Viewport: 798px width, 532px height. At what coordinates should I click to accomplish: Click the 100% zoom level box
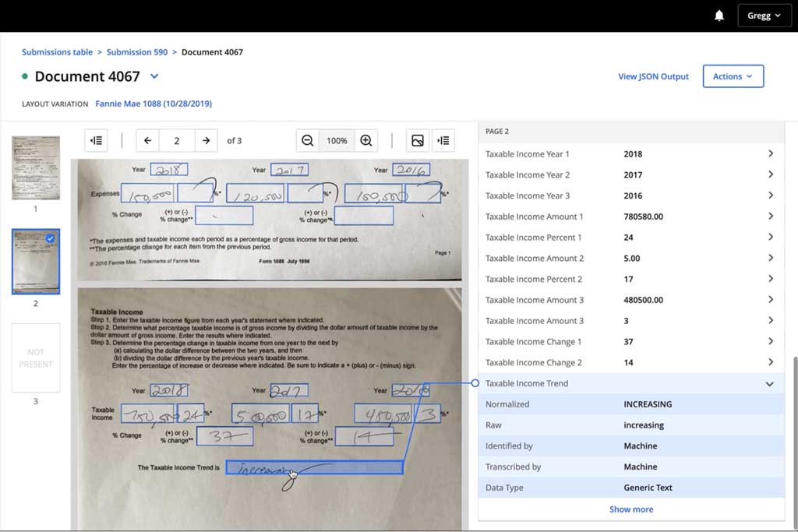point(337,140)
